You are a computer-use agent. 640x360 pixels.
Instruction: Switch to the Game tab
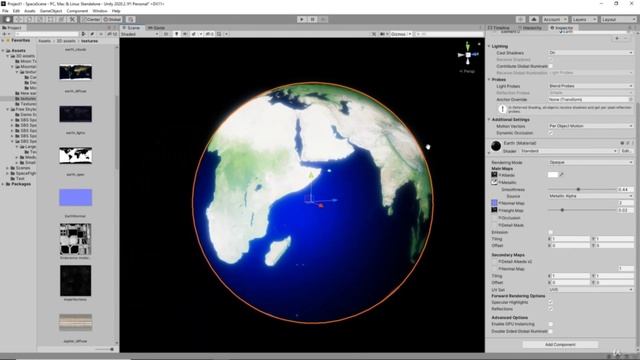[x=157, y=28]
